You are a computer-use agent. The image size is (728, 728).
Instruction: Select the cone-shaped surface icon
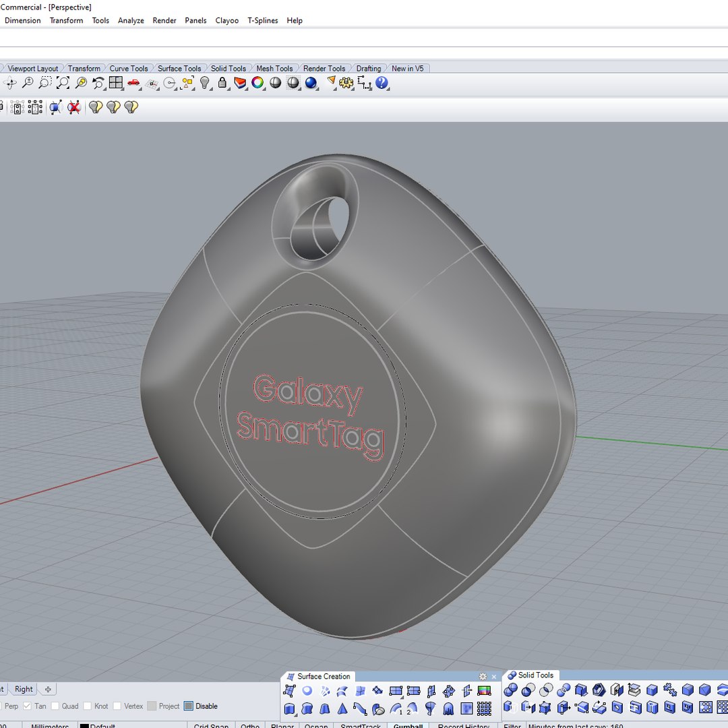pyautogui.click(x=342, y=708)
